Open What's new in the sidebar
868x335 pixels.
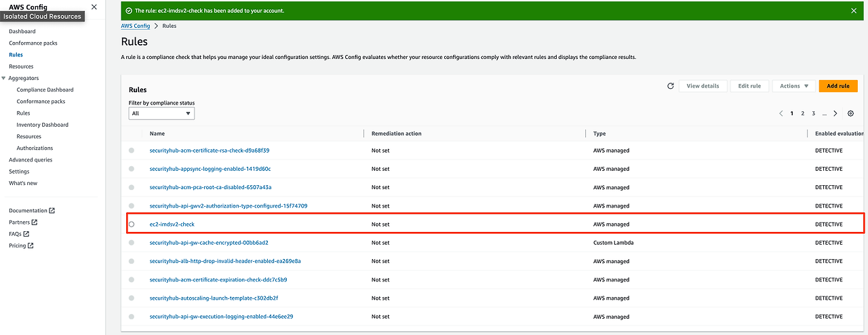pos(23,183)
